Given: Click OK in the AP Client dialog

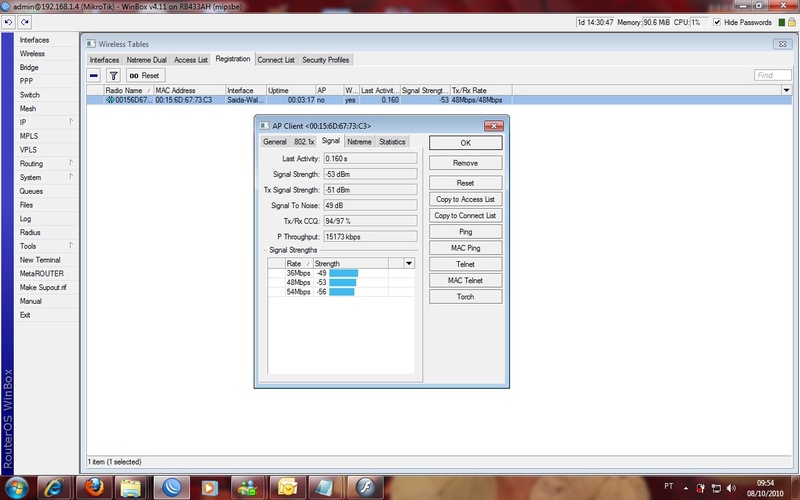Looking at the screenshot, I should tap(465, 143).
